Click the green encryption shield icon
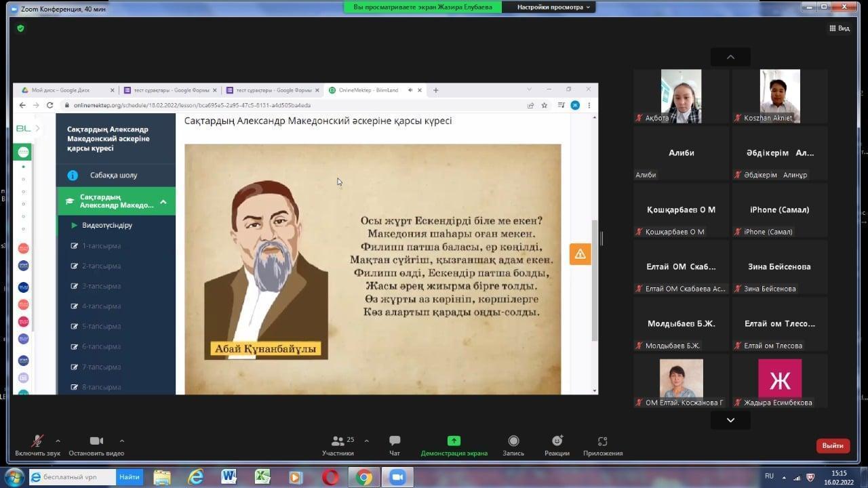Image resolution: width=868 pixels, height=488 pixels. 20,28
